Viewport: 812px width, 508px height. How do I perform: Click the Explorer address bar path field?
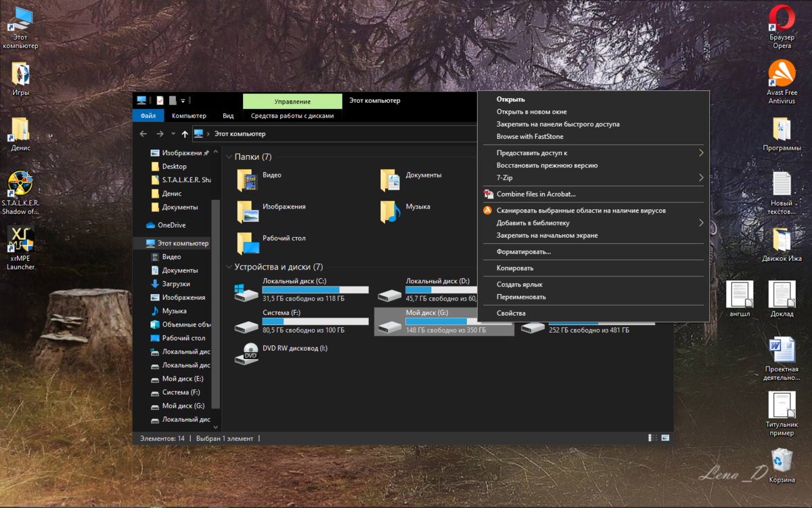click(x=334, y=134)
